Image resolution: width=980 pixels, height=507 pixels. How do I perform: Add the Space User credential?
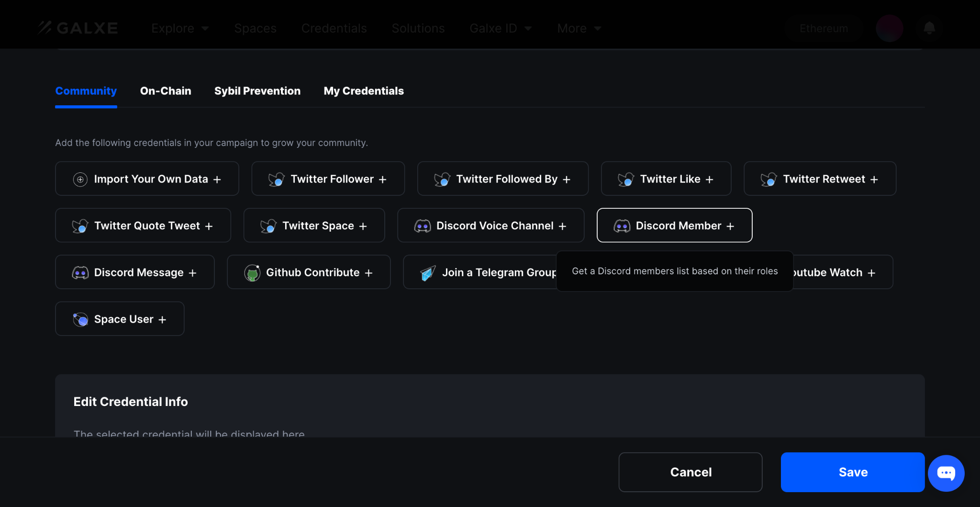click(120, 318)
